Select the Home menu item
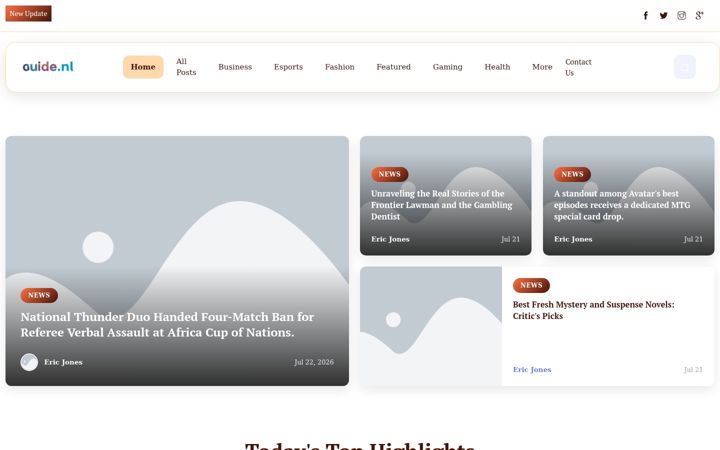The height and width of the screenshot is (450, 720). [x=143, y=67]
